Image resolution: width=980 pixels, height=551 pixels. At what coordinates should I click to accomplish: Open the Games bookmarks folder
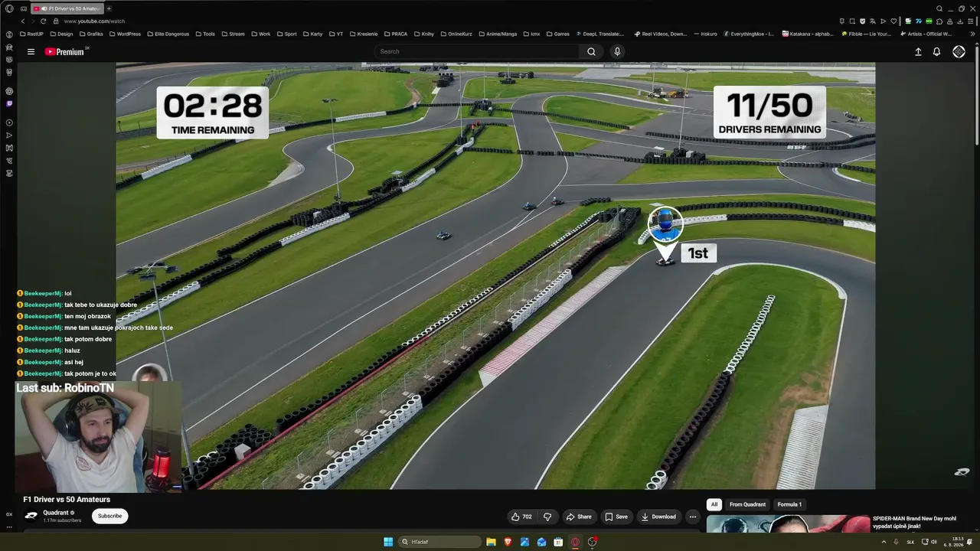point(557,34)
